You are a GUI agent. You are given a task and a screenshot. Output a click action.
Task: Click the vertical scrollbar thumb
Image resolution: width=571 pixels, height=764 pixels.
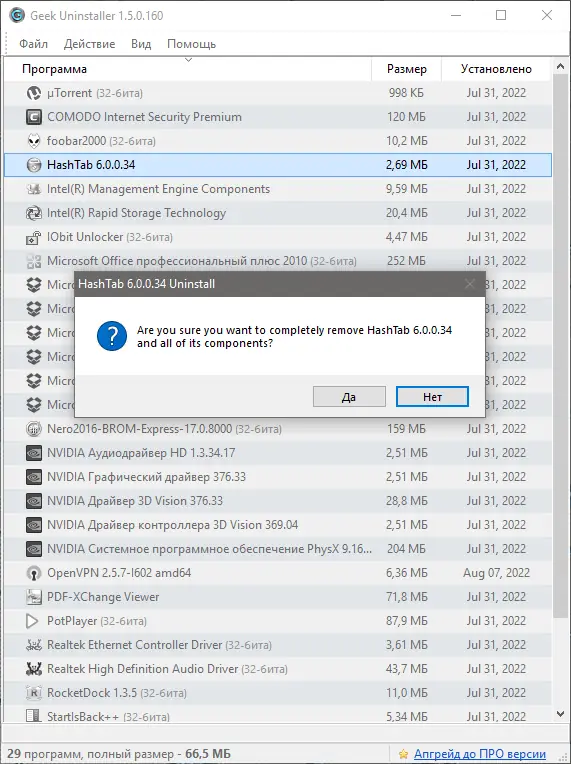[560, 347]
